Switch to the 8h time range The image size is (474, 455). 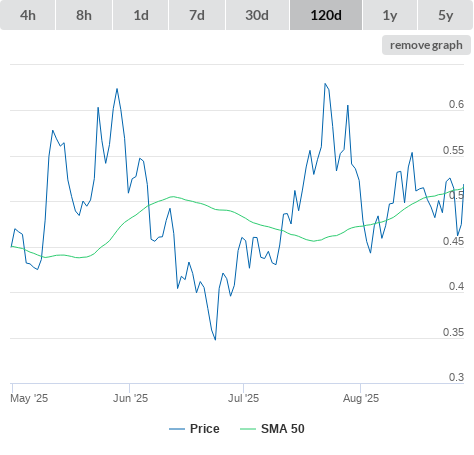point(84,15)
